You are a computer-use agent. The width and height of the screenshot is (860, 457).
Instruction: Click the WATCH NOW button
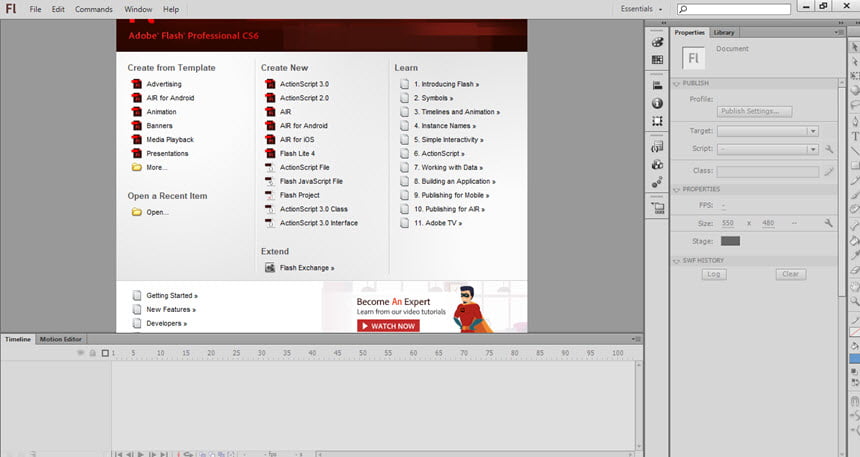coord(388,326)
